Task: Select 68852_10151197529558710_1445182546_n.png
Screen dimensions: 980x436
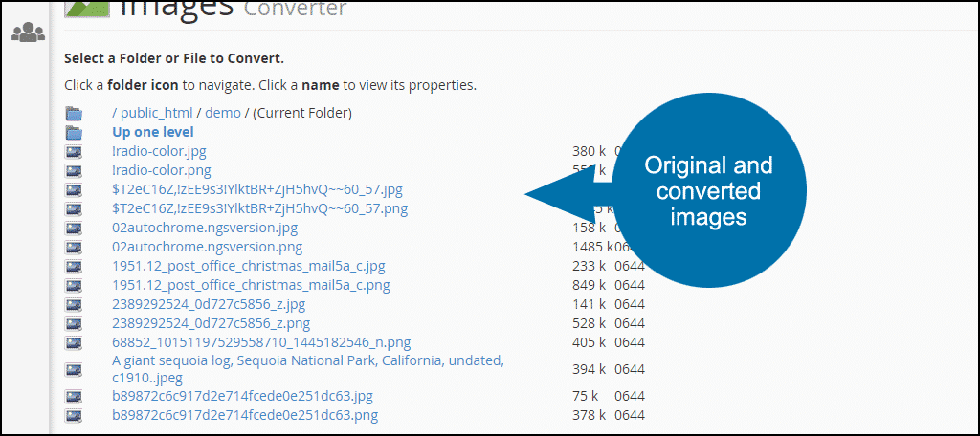Action: (261, 343)
